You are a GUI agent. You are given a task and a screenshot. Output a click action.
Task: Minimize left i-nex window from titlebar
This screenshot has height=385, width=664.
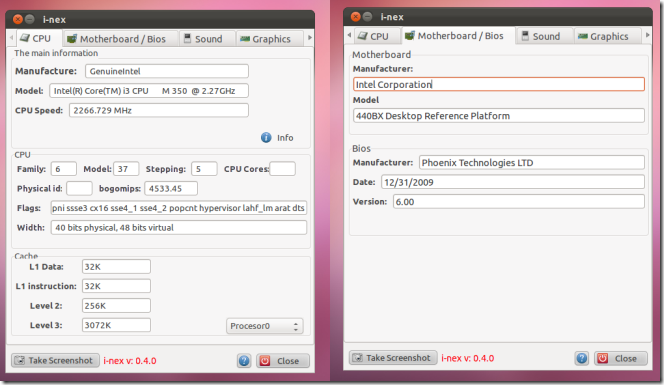pyautogui.click(x=30, y=19)
